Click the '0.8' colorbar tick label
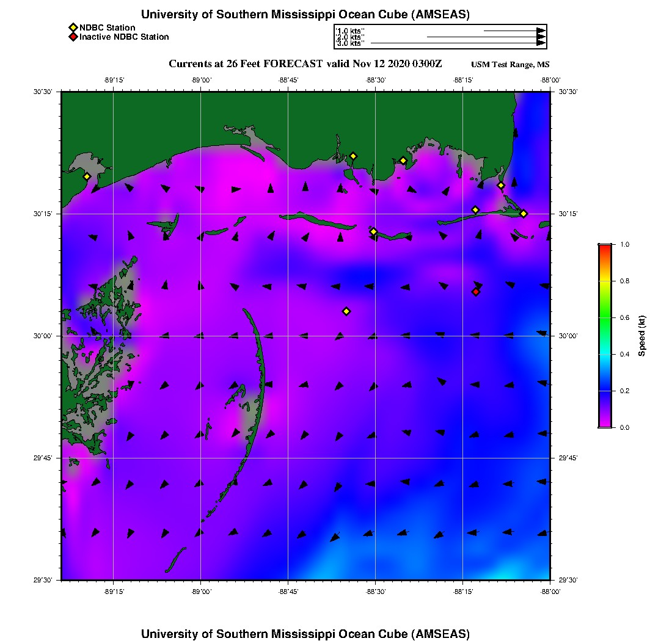 [625, 281]
